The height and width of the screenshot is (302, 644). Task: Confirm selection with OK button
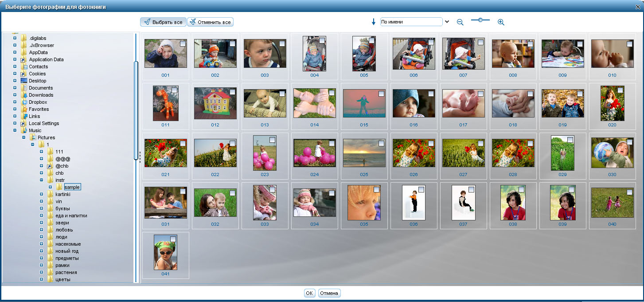[x=309, y=293]
